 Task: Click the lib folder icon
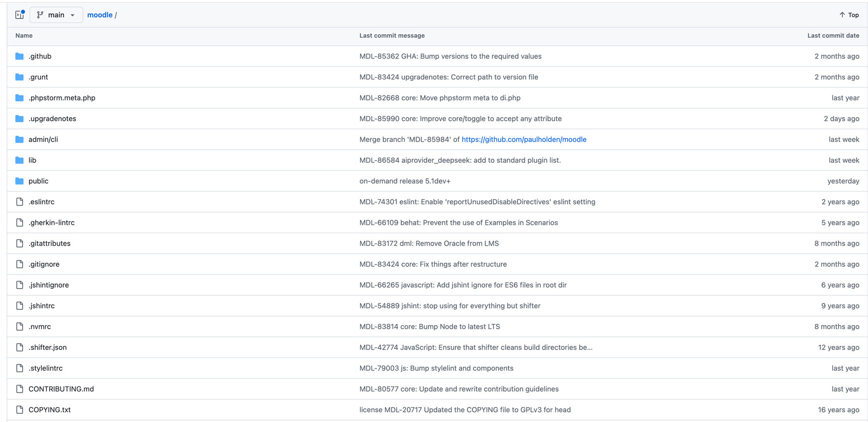[19, 160]
